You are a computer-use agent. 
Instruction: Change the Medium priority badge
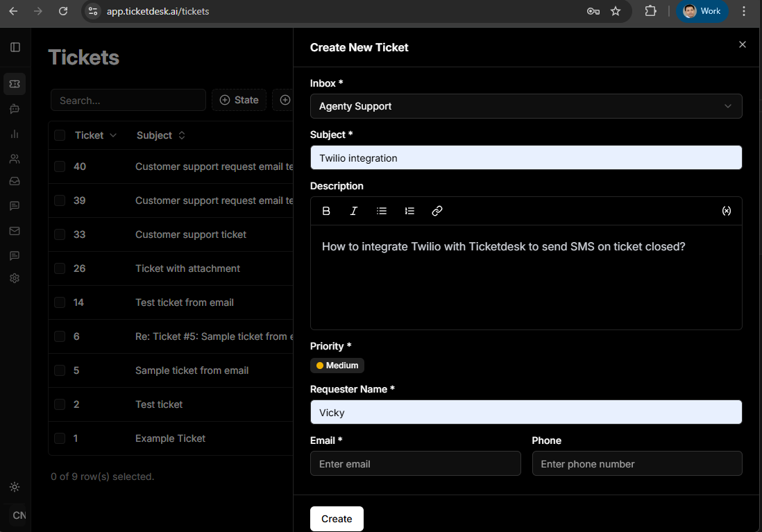click(x=337, y=366)
